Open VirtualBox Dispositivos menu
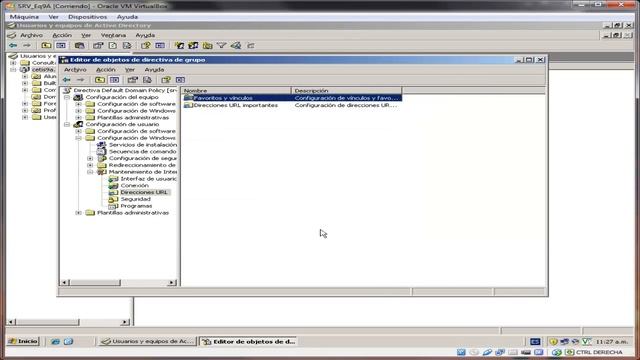 [88, 17]
